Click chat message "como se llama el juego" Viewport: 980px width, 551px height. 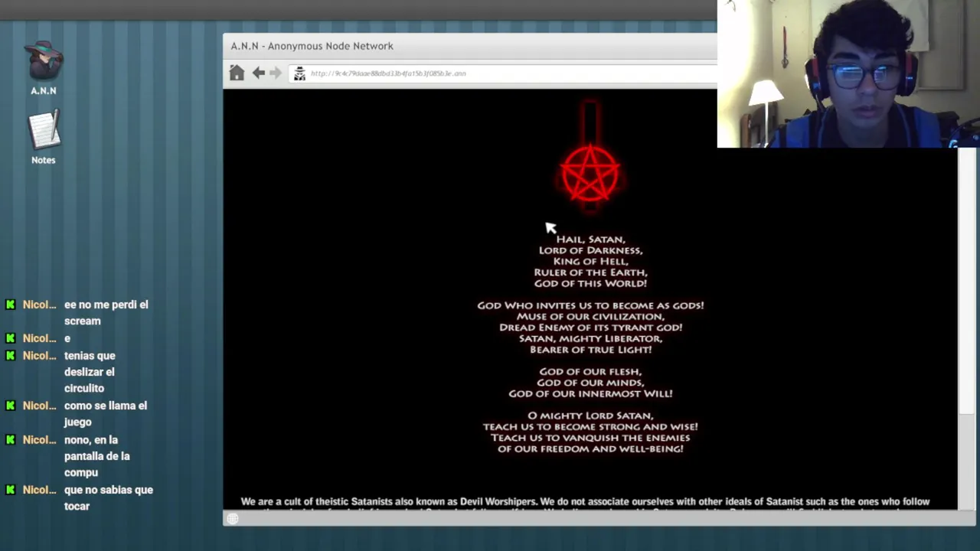106,414
